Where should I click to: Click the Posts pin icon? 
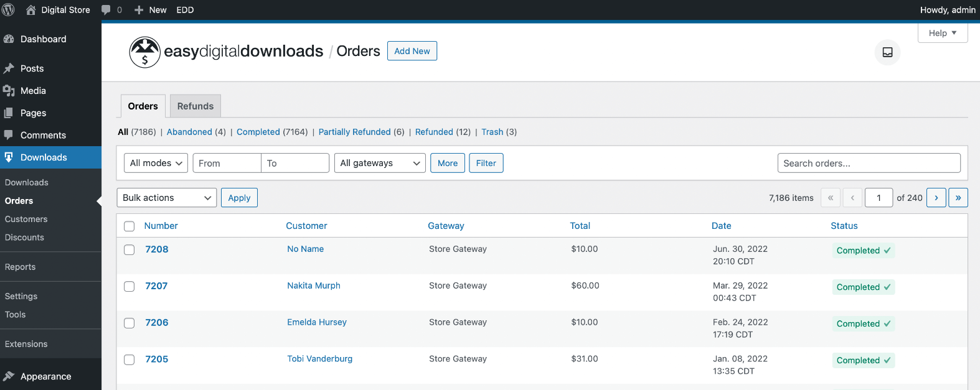pos(9,68)
